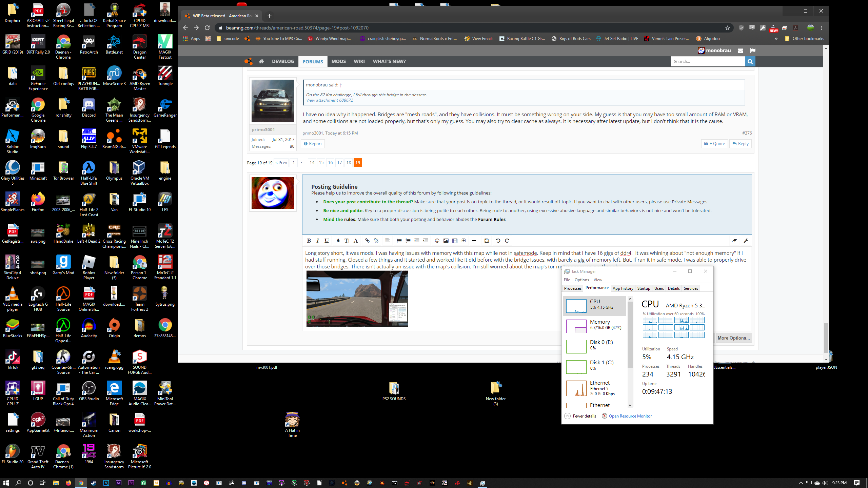The height and width of the screenshot is (488, 868).
Task: Toggle italic formatting in post editor
Action: pos(318,241)
